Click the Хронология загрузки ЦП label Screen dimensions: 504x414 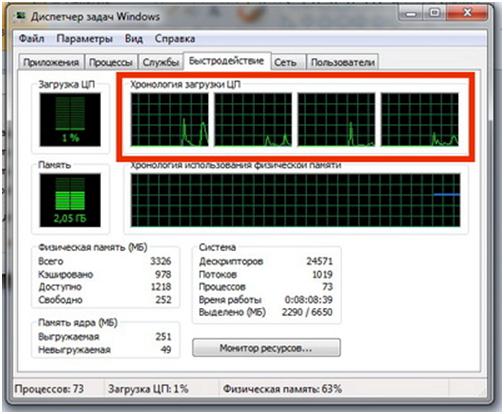click(185, 84)
